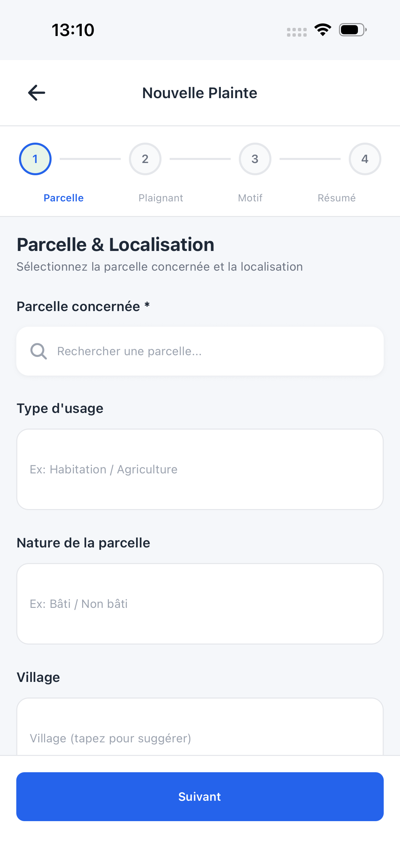
Task: Click the Type d'usage input
Action: 200,469
